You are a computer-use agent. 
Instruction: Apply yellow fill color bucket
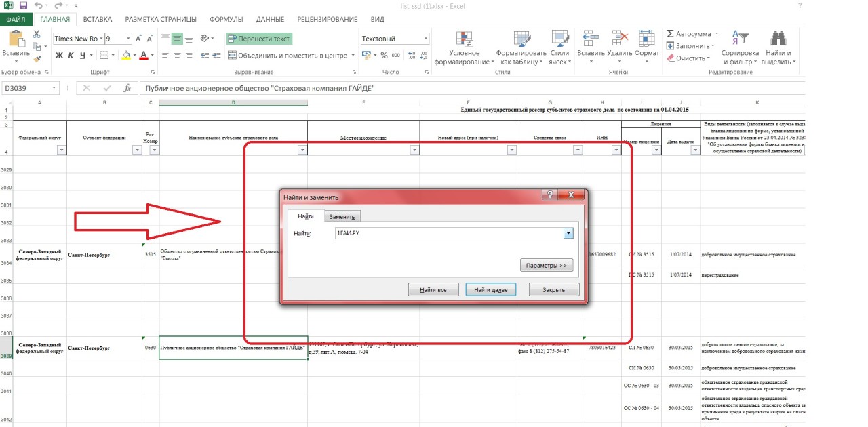pos(125,56)
